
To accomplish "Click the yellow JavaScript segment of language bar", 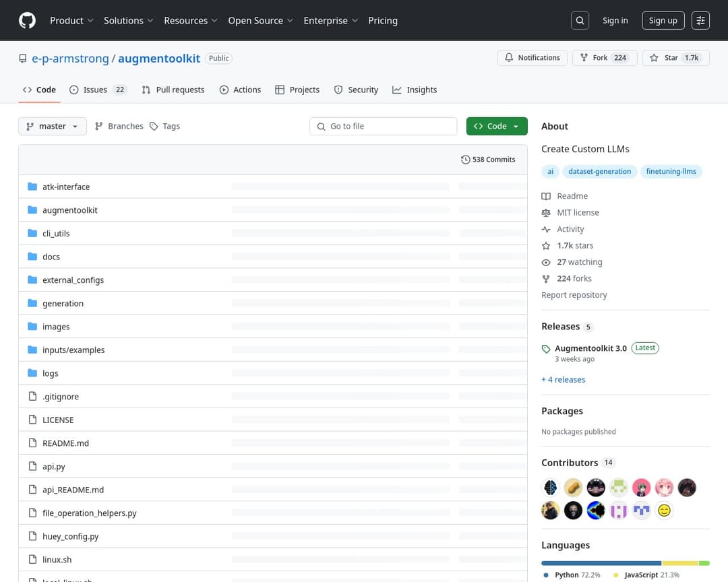I will click(680, 563).
